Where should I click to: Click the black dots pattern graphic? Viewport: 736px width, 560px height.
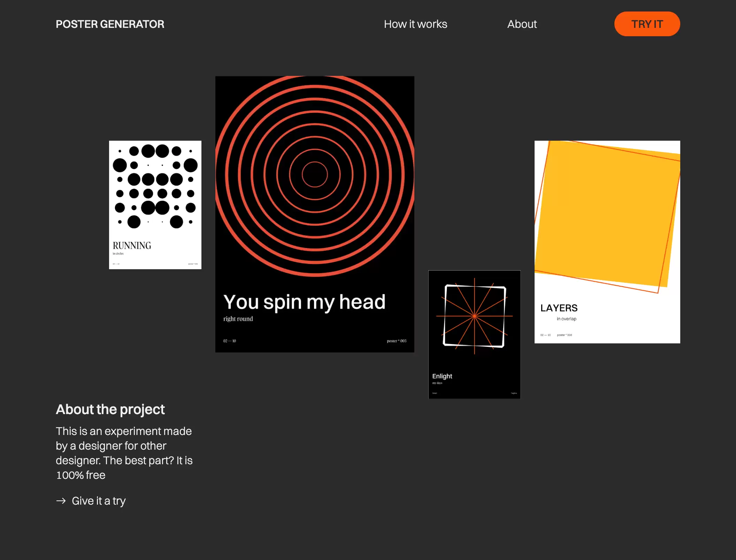tap(155, 186)
